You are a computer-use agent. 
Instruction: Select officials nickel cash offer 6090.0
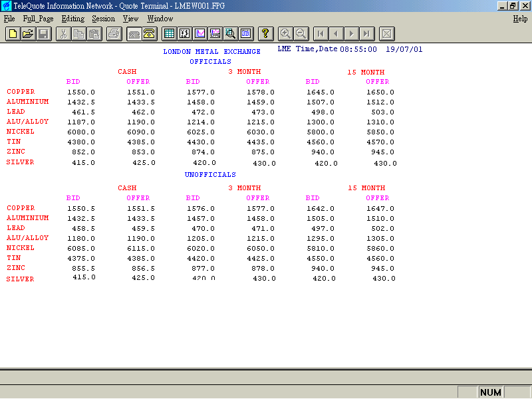coord(141,132)
